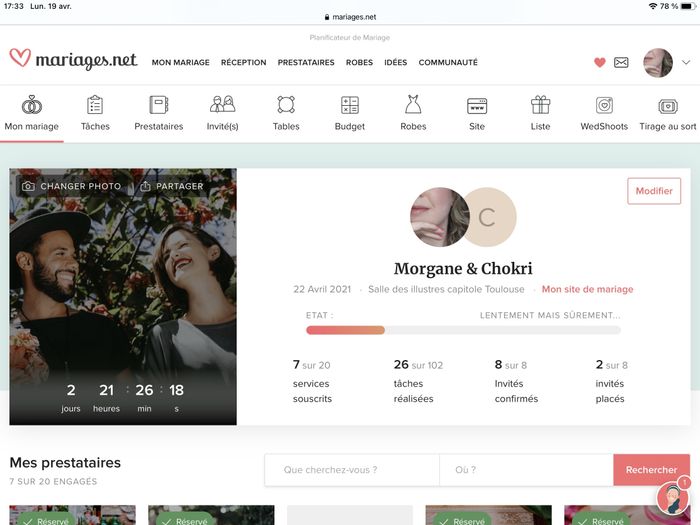The image size is (700, 525).
Task: Open the Tâches checklist icon
Action: click(x=95, y=105)
